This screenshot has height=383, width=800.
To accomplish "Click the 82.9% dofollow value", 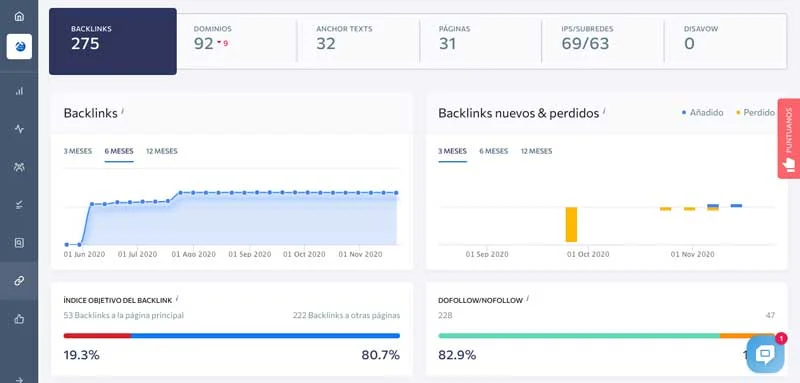I will point(457,355).
